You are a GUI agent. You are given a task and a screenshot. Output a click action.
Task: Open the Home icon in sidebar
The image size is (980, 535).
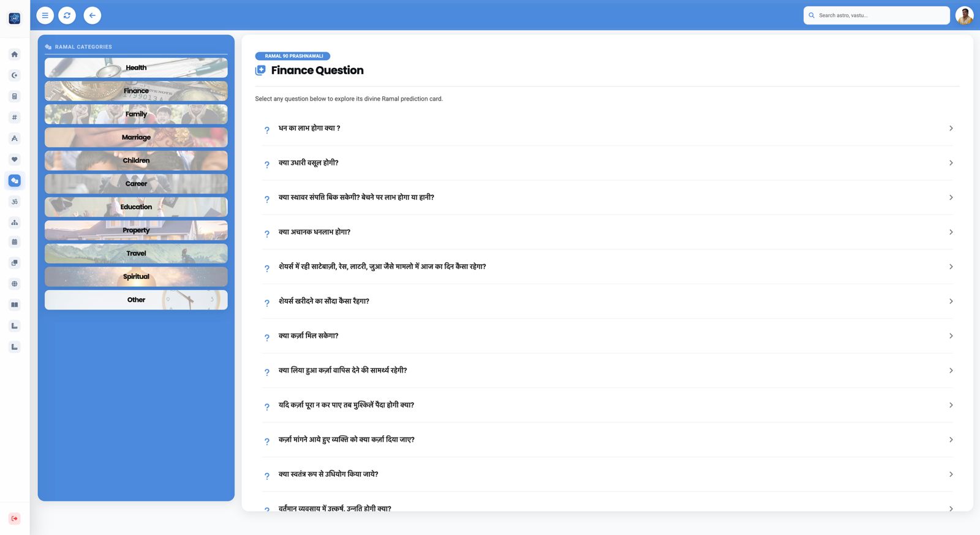[15, 55]
